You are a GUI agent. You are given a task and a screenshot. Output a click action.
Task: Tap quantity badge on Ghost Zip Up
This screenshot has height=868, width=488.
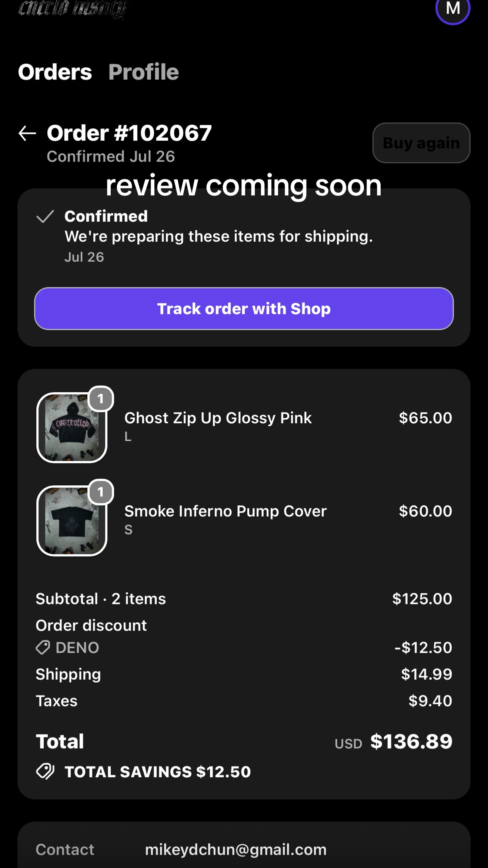(x=100, y=399)
